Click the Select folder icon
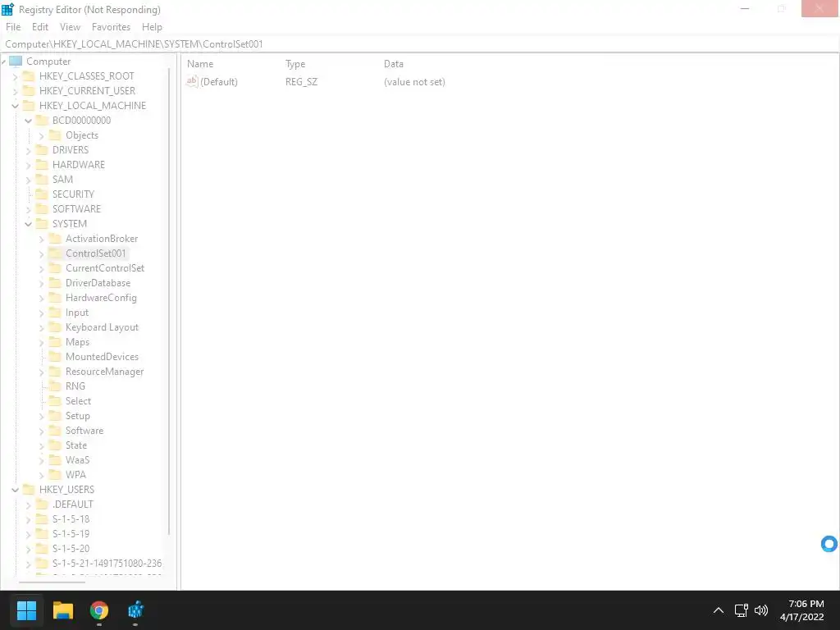Screen dimensions: 840x630 tap(55, 400)
